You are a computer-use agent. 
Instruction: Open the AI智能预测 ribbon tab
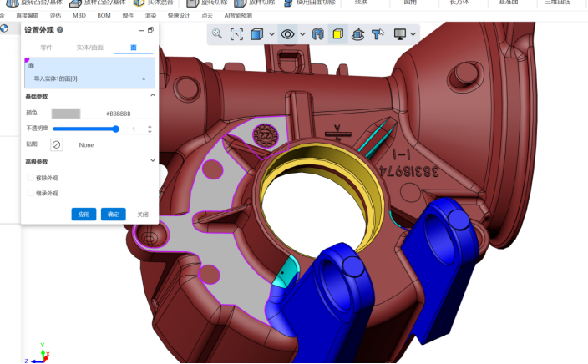238,15
